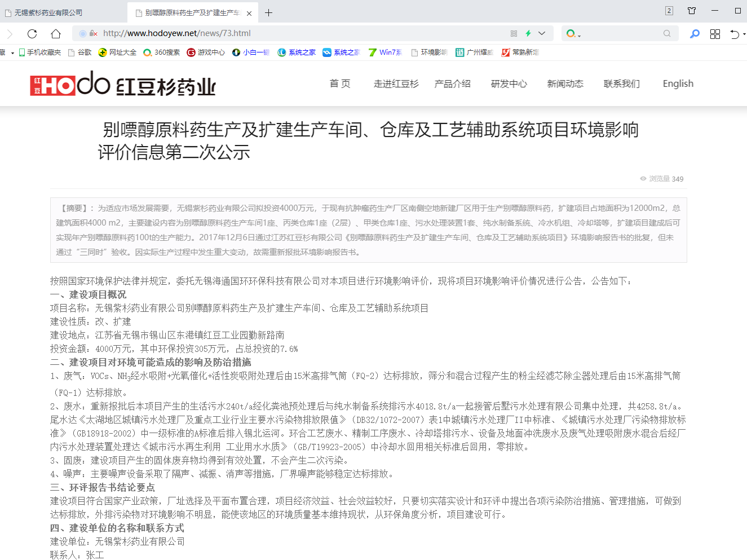Reload the page with the refresh icon
This screenshot has height=560, width=747.
click(32, 33)
